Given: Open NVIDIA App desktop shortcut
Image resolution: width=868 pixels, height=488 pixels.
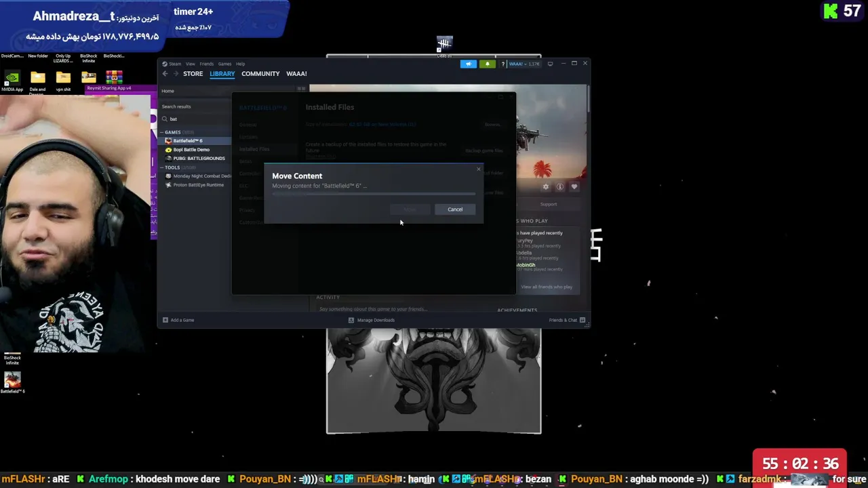Looking at the screenshot, I should pyautogui.click(x=12, y=81).
